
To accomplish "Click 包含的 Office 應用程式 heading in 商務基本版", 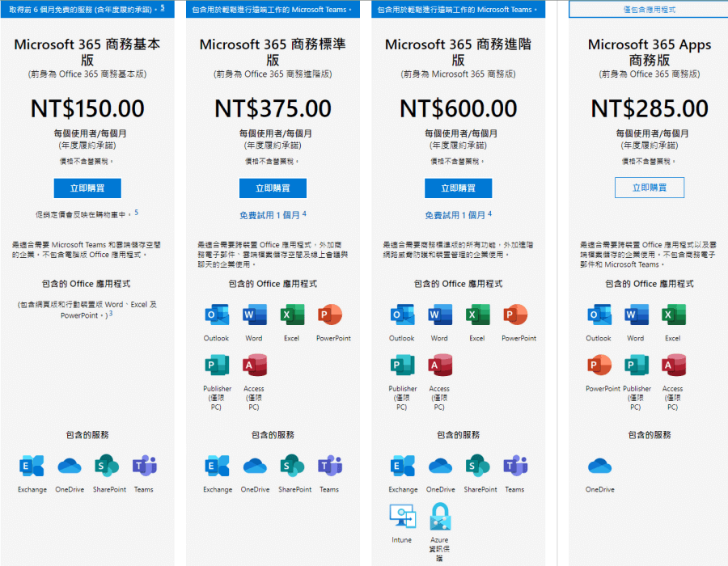I will (x=87, y=284).
